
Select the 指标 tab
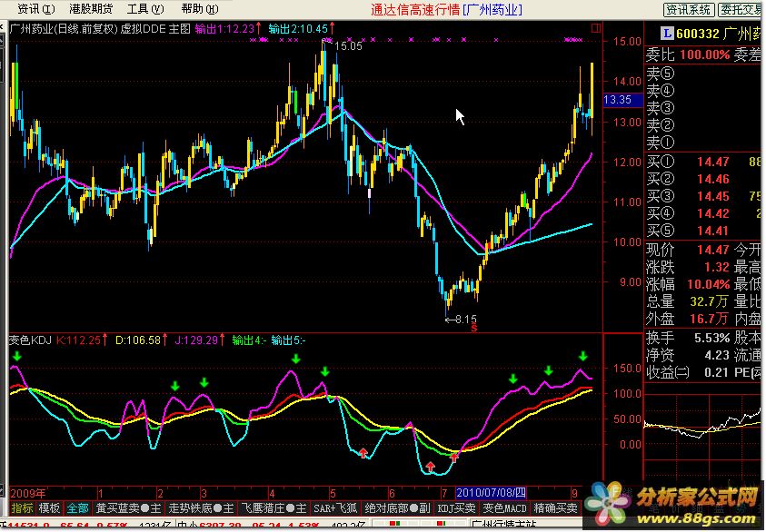point(22,508)
